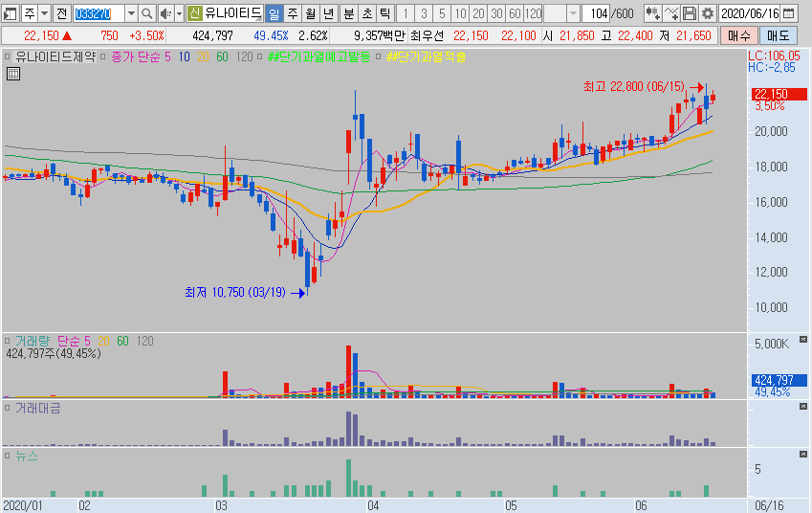Click the 5-day moving average label
Viewport: 812px width, 513px height.
pos(167,56)
